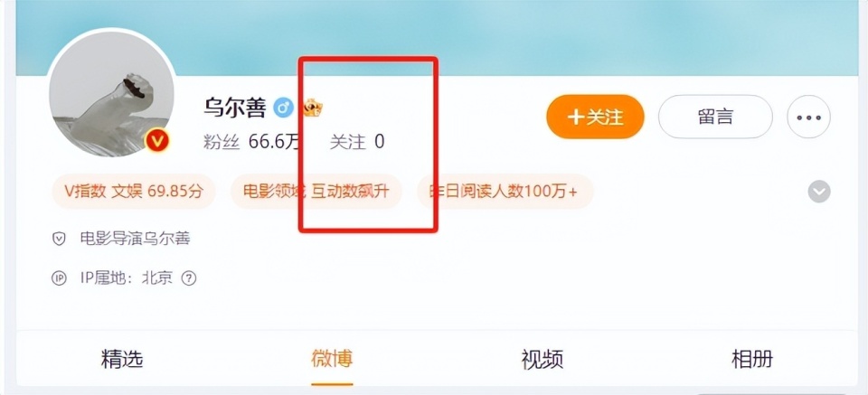Image resolution: width=868 pixels, height=395 pixels.
Task: Switch to the 视频 tab
Action: click(x=542, y=359)
